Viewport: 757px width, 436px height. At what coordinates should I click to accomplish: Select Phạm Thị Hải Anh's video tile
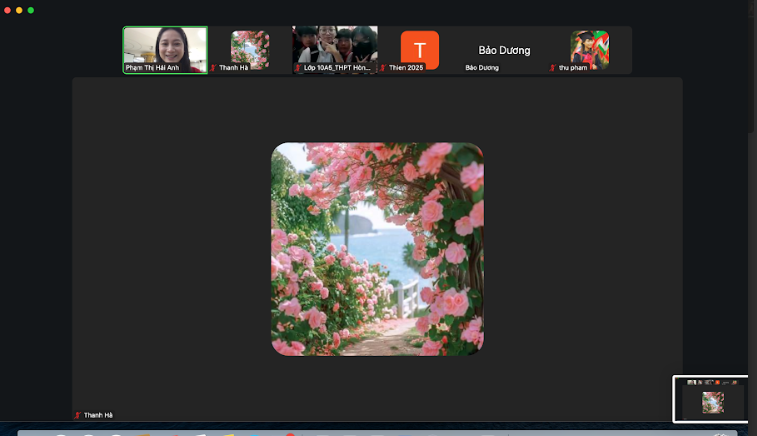165,46
